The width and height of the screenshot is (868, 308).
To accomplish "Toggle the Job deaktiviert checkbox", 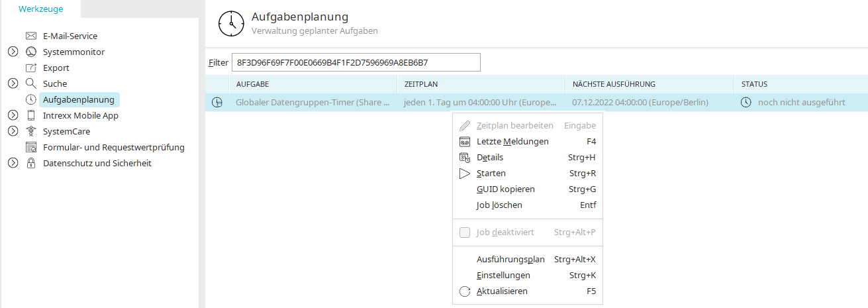I will point(464,232).
